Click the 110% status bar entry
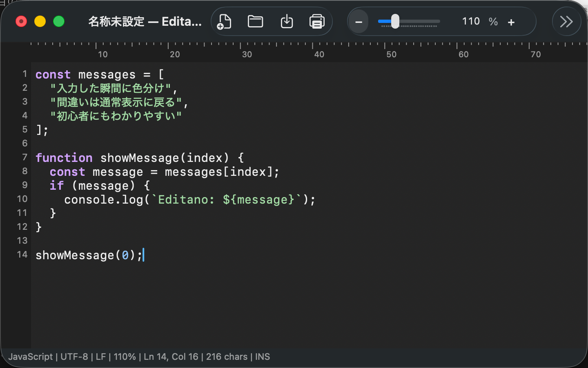Screen dimensions: 588x368 pos(125,357)
